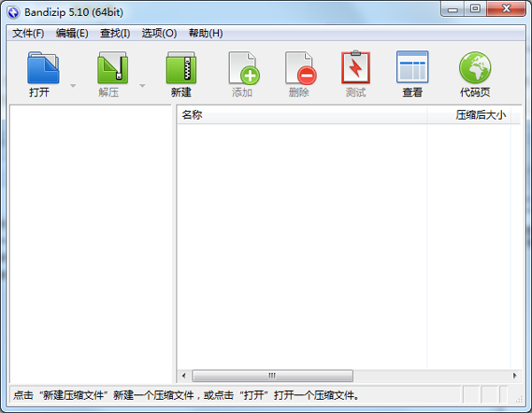Click the 查看 (View) toolbar icon
532x413 pixels.
pyautogui.click(x=412, y=66)
